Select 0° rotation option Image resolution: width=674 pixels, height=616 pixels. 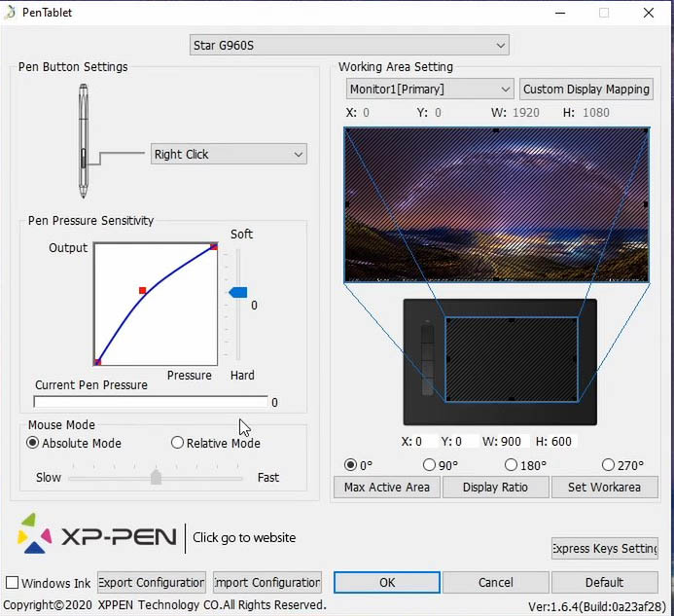tap(351, 465)
